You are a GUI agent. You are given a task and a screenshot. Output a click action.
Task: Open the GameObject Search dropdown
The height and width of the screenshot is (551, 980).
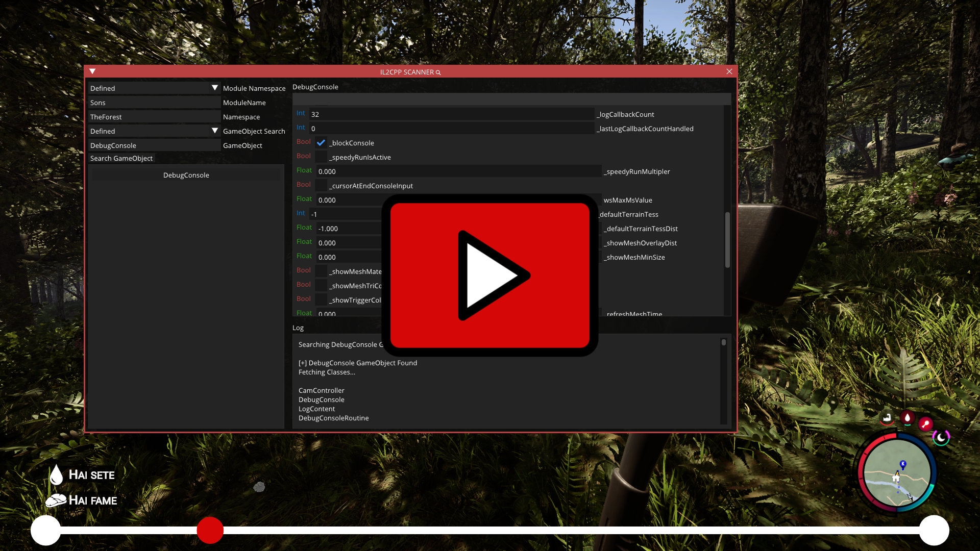pyautogui.click(x=215, y=131)
